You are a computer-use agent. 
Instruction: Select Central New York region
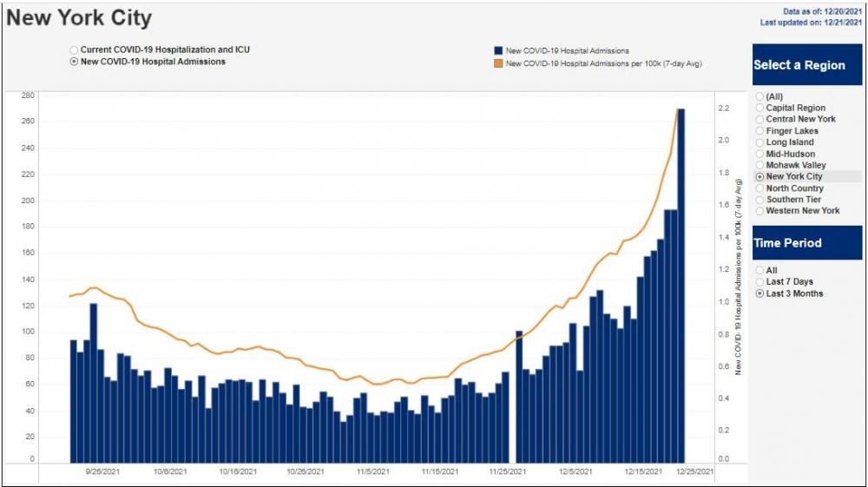(x=760, y=119)
